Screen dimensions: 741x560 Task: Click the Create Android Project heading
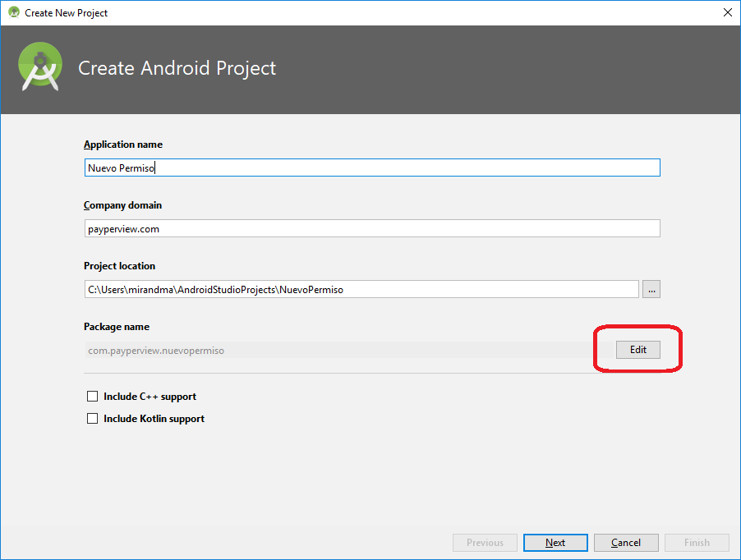coord(177,68)
